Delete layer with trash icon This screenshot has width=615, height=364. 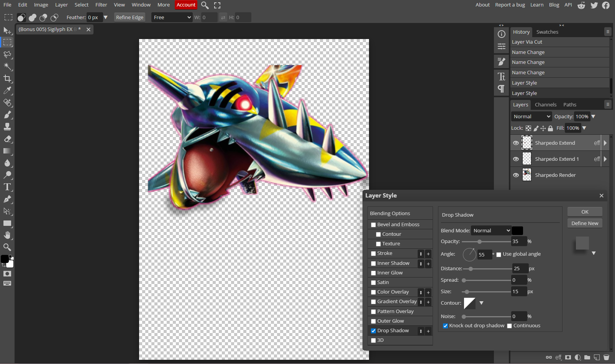pos(606,357)
